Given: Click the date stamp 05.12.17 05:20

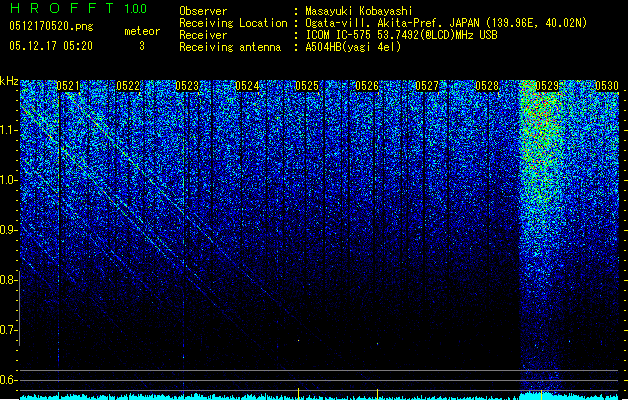Looking at the screenshot, I should (51, 46).
